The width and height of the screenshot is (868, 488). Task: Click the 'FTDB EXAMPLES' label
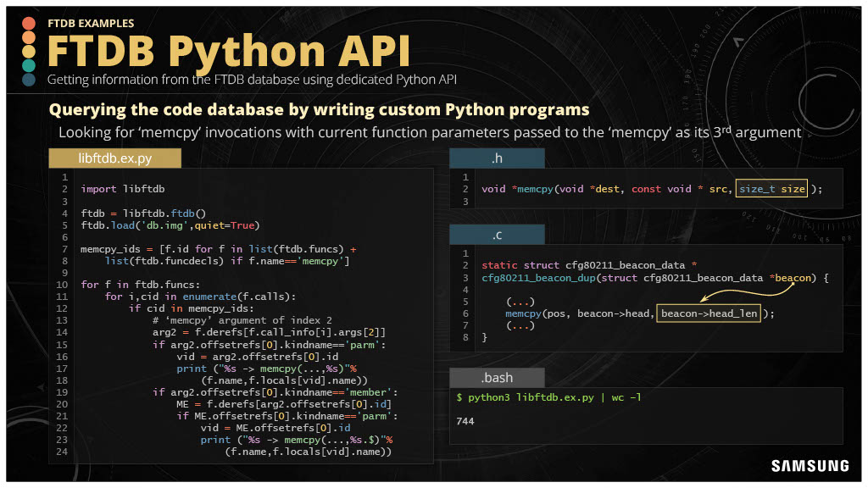(x=91, y=23)
